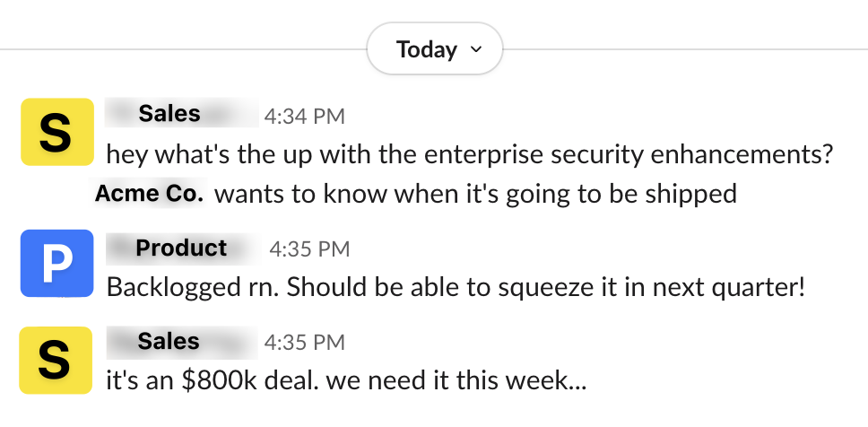Click the date divider line left of Today
This screenshot has width=868, height=427.
[179, 48]
